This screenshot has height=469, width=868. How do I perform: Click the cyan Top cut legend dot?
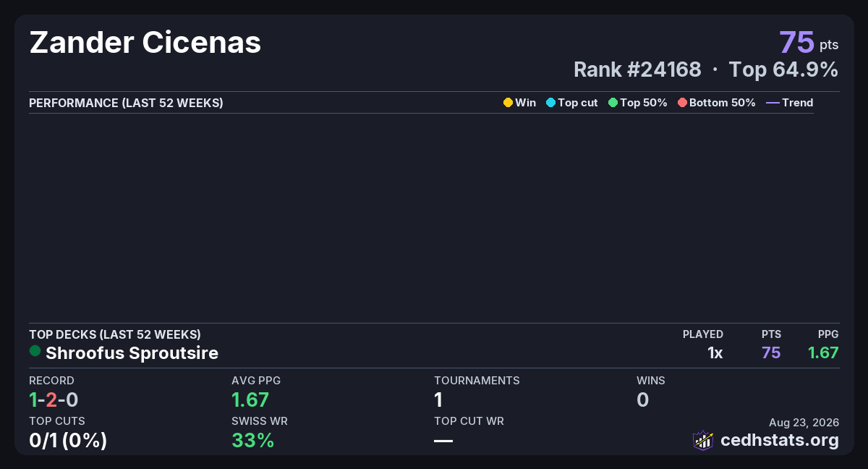[x=550, y=103]
